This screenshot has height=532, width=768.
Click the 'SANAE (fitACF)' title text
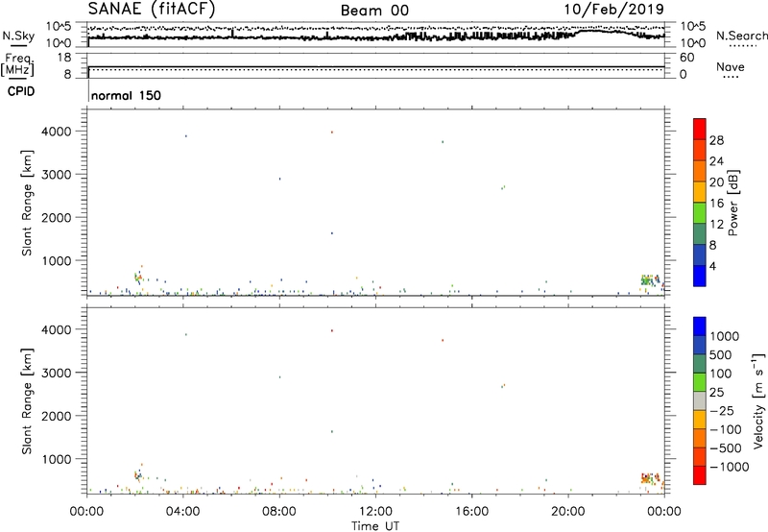pyautogui.click(x=151, y=9)
